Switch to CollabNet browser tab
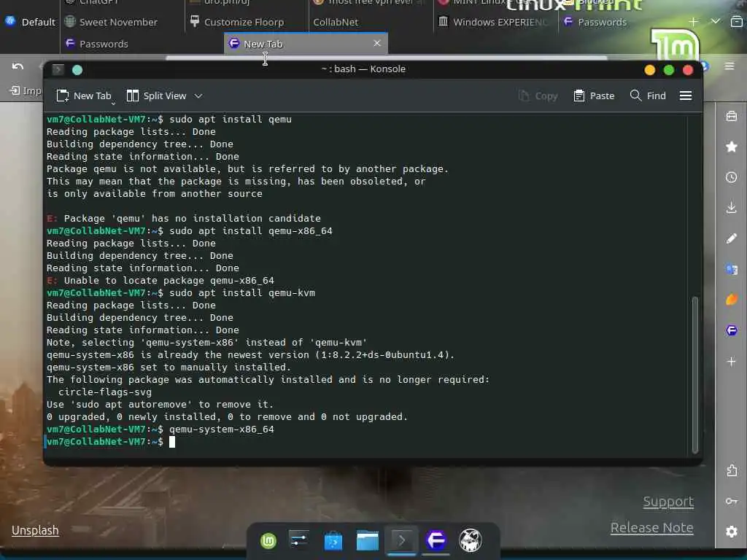747x560 pixels. 370,22
